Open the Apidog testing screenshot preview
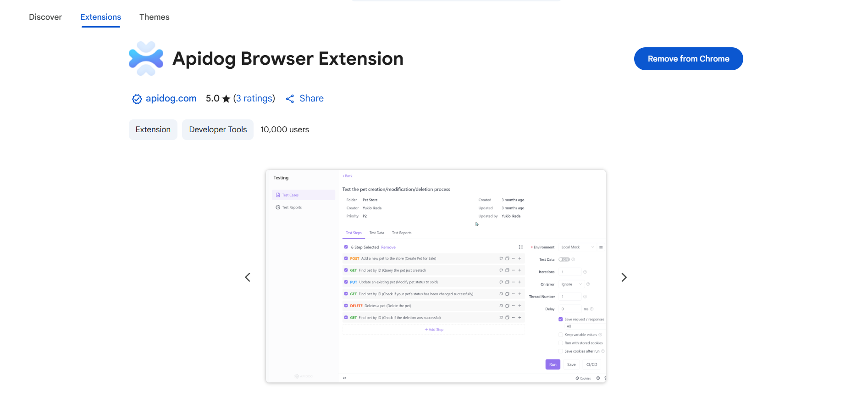The width and height of the screenshot is (868, 393). 436,276
